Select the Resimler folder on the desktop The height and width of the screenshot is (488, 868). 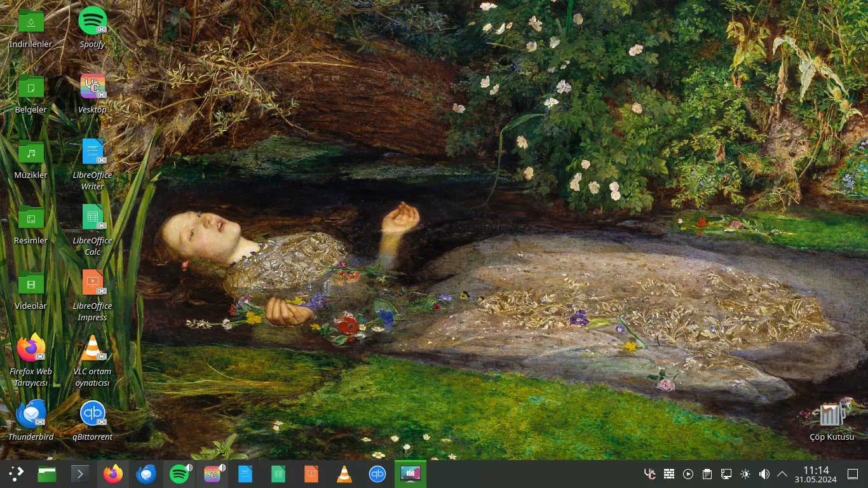coord(31,226)
